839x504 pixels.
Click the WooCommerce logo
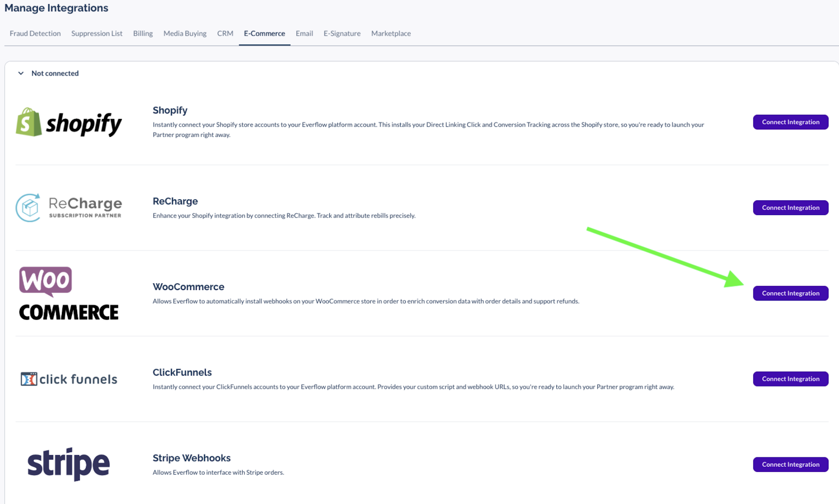click(69, 293)
